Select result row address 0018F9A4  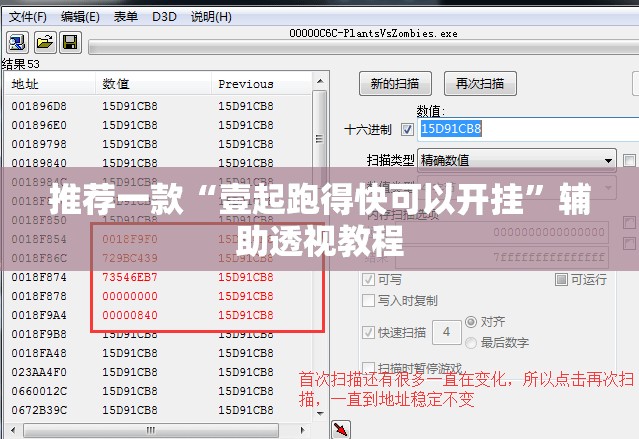[158, 315]
